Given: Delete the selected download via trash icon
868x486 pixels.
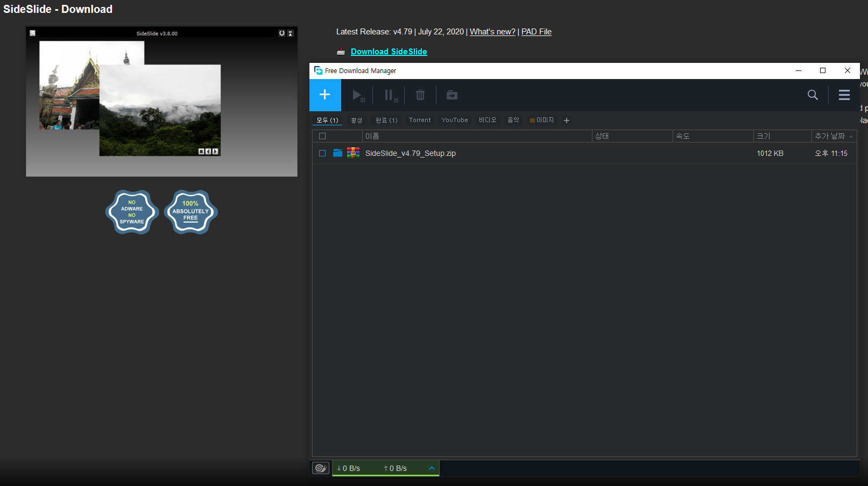Looking at the screenshot, I should pyautogui.click(x=420, y=95).
